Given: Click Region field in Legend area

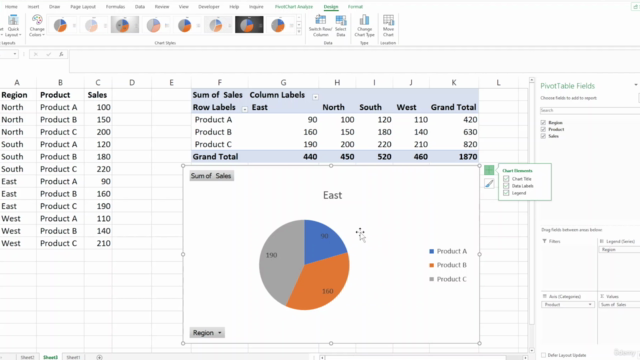Looking at the screenshot, I should [x=619, y=249].
